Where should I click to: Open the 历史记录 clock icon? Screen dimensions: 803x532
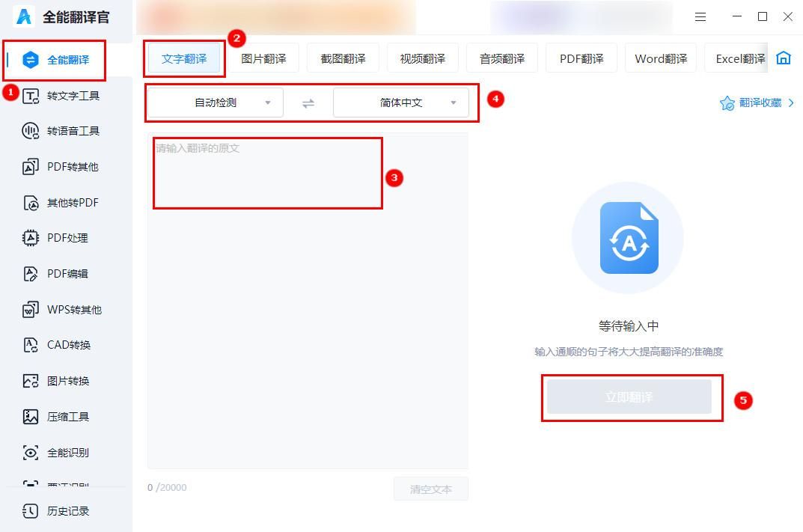30,511
